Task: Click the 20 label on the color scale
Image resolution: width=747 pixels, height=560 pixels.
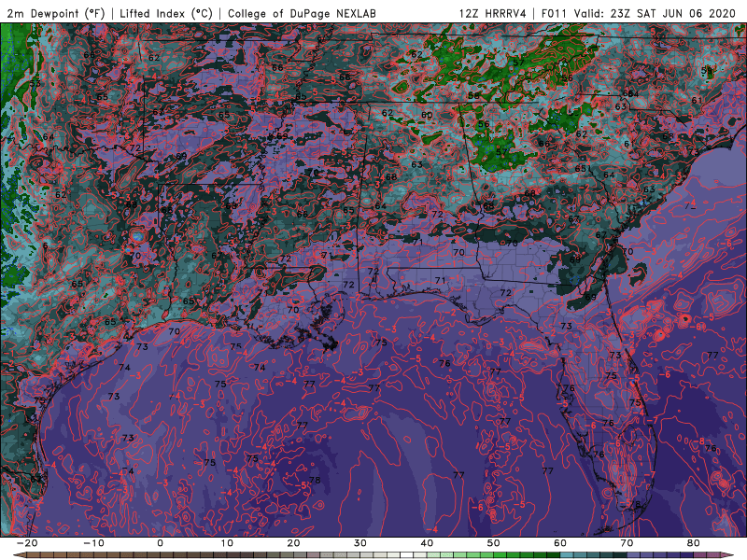Action: tap(293, 543)
